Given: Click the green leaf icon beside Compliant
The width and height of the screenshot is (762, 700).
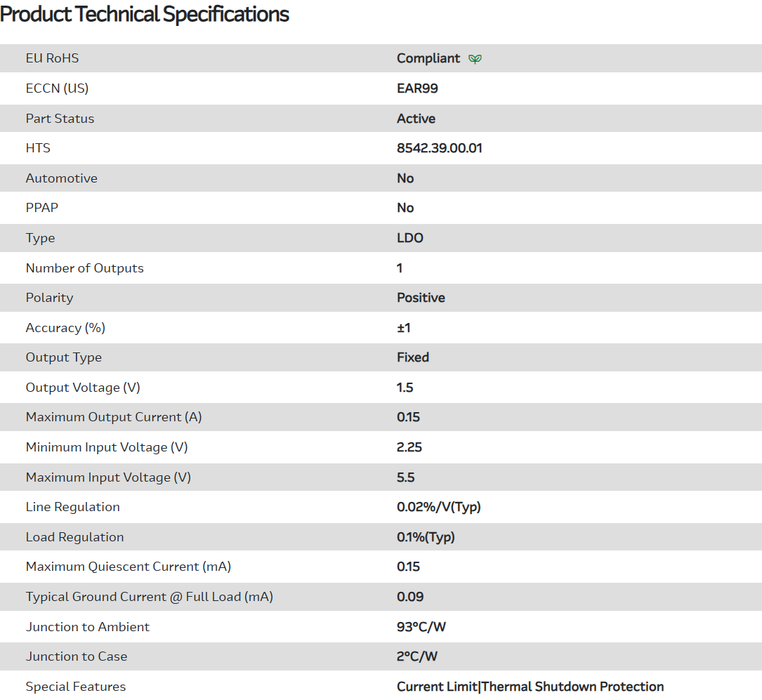Looking at the screenshot, I should (475, 59).
